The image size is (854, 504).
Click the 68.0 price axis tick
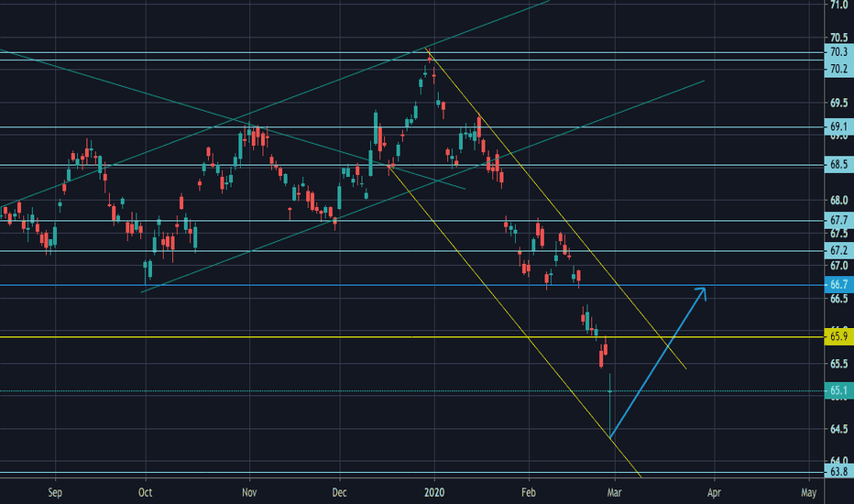(838, 201)
